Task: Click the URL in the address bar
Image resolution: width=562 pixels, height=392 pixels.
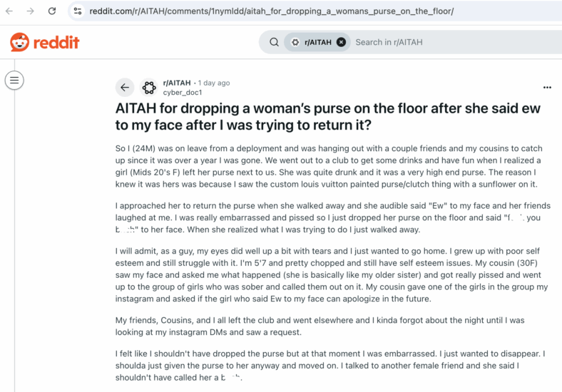Action: point(271,11)
